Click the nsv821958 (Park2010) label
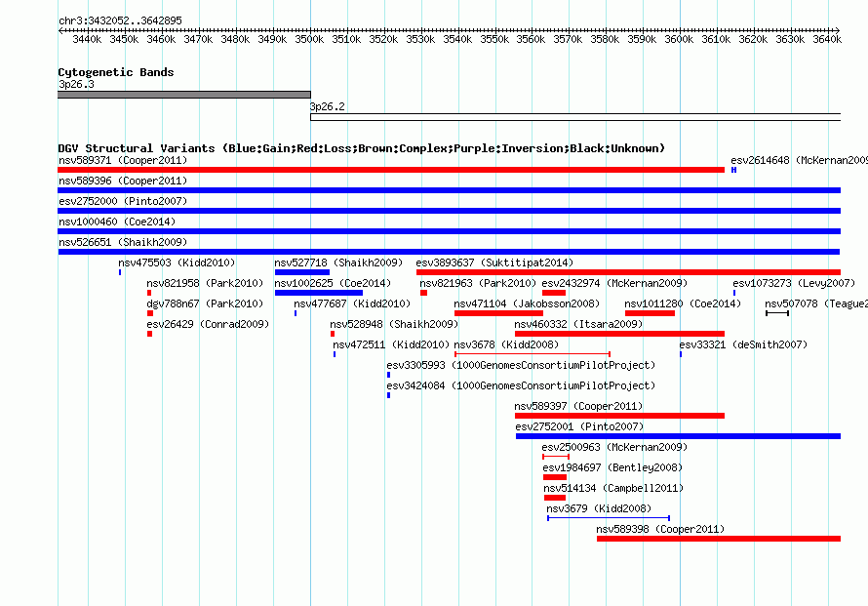Screen dimensions: 868x606 pos(205,283)
